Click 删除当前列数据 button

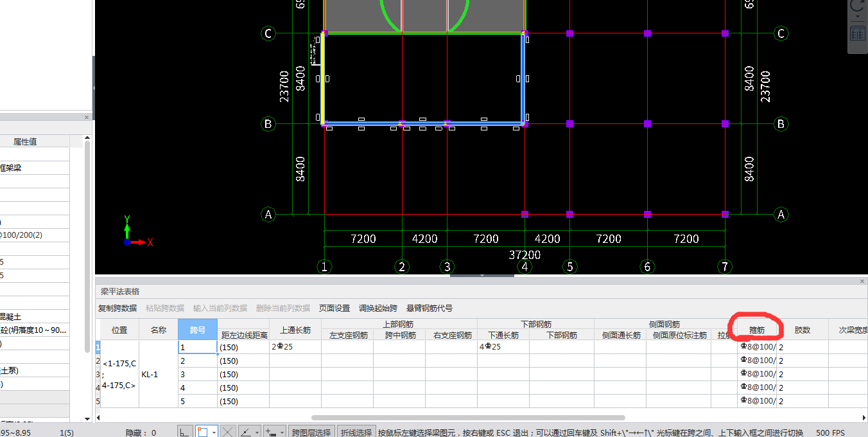283,308
